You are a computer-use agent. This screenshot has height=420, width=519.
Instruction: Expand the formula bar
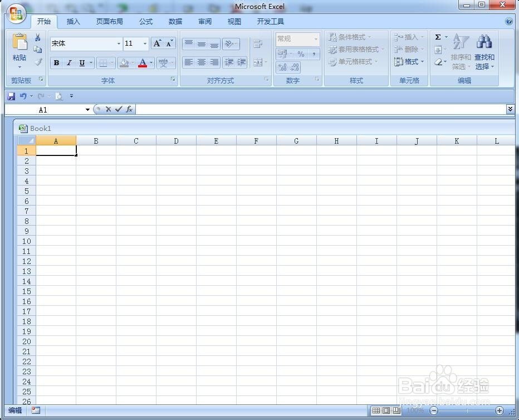pos(510,109)
